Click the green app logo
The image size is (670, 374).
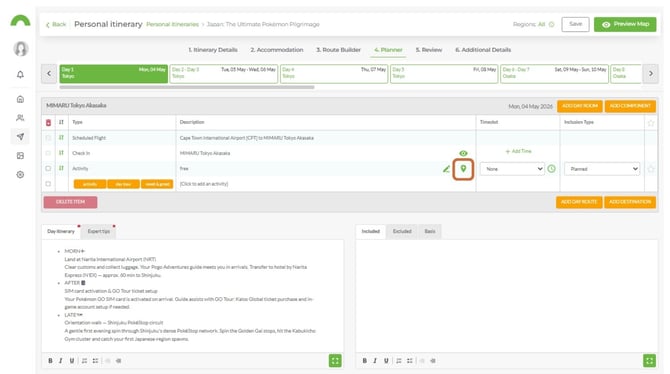pyautogui.click(x=21, y=21)
